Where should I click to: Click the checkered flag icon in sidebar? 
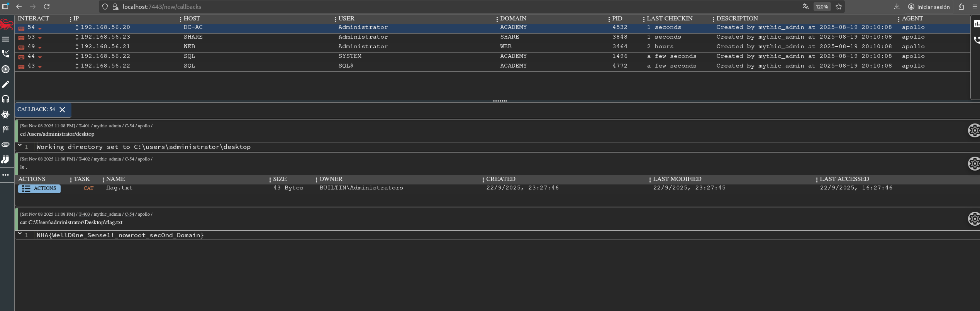(x=5, y=129)
